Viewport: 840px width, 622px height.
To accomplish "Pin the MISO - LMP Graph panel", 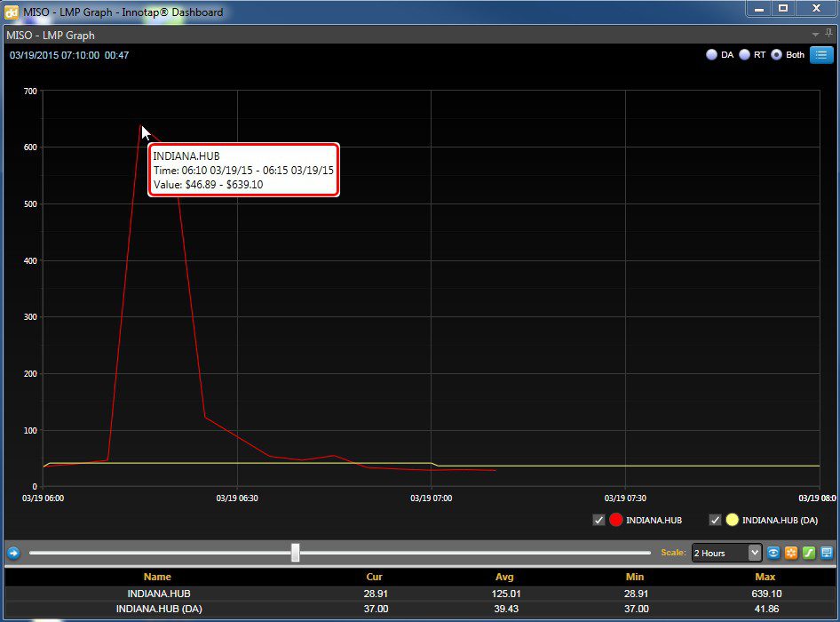I will coord(829,34).
